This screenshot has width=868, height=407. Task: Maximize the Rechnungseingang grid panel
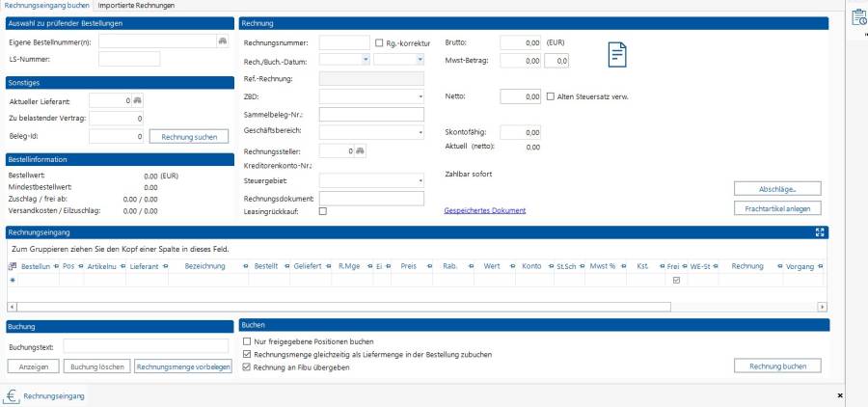tap(821, 231)
